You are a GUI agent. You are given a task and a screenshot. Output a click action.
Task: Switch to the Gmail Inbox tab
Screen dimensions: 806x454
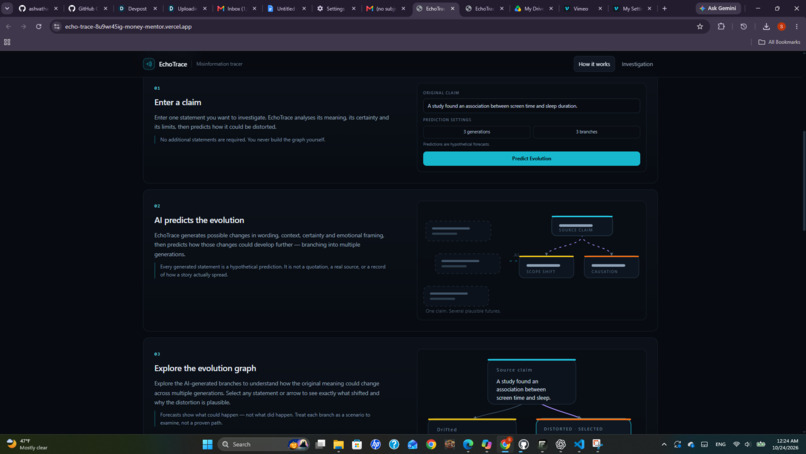235,8
